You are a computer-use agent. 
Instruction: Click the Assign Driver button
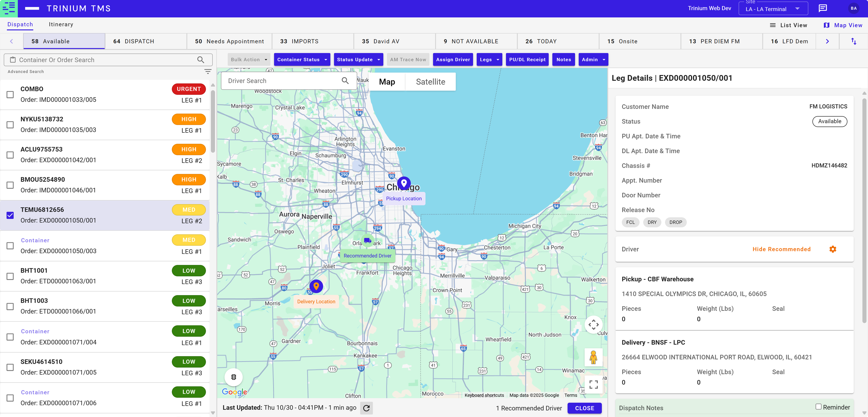coord(453,60)
